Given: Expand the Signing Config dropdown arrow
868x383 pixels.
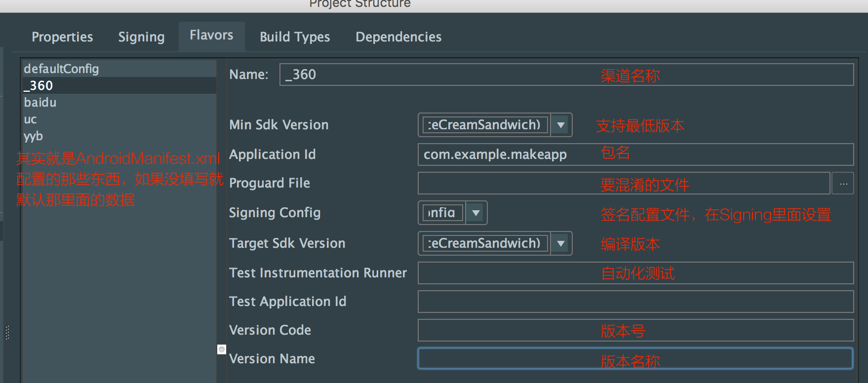Looking at the screenshot, I should tap(475, 213).
